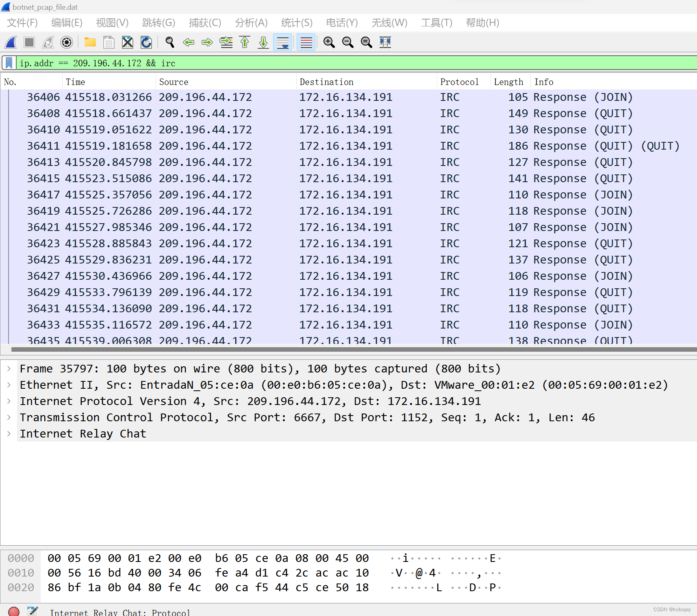Find a packet with the magnifier icon
The height and width of the screenshot is (616, 697).
(170, 42)
